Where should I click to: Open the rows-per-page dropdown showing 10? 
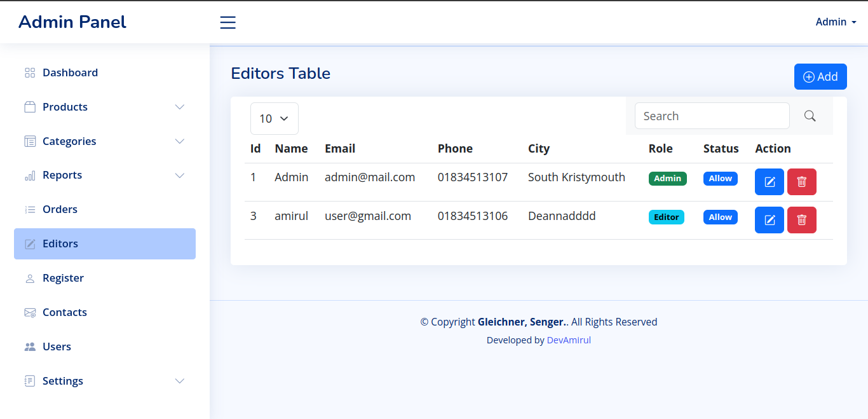tap(274, 118)
